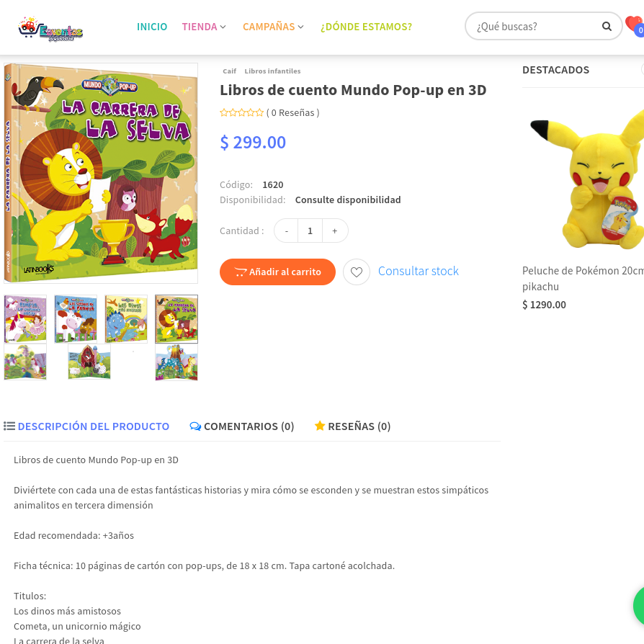This screenshot has width=644, height=644.
Task: Open the Libros infantiles category link
Action: coord(272,71)
